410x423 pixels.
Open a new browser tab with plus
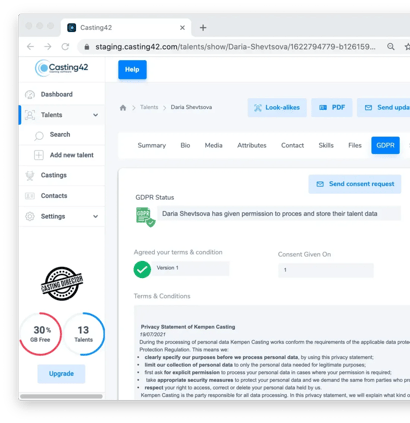click(x=203, y=28)
